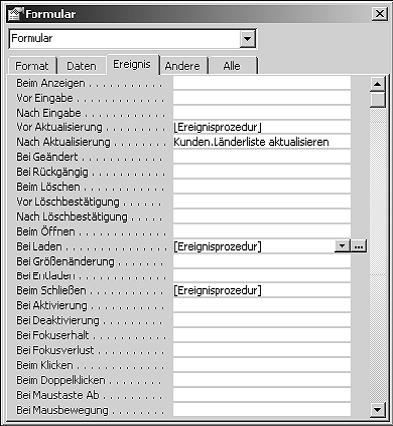Viewport: 393px width, 426px height.
Task: Click the form icon in the title bar
Action: tap(15, 14)
